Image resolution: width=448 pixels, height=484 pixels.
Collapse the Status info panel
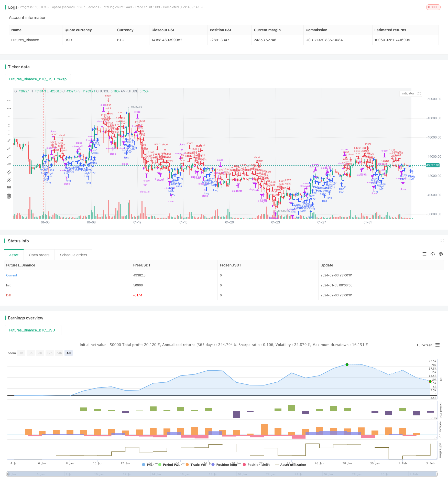click(x=442, y=241)
